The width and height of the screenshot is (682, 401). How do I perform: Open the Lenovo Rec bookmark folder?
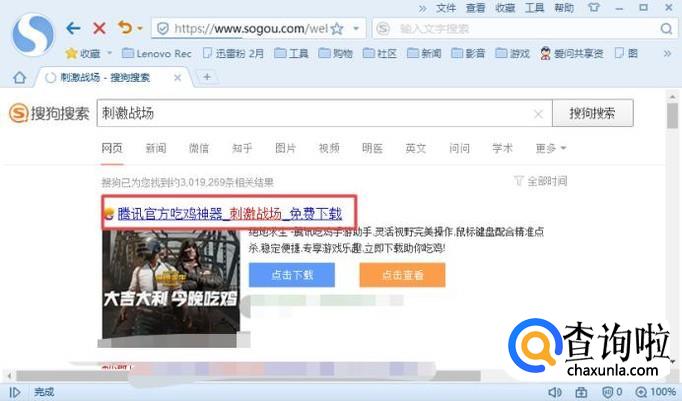click(157, 53)
